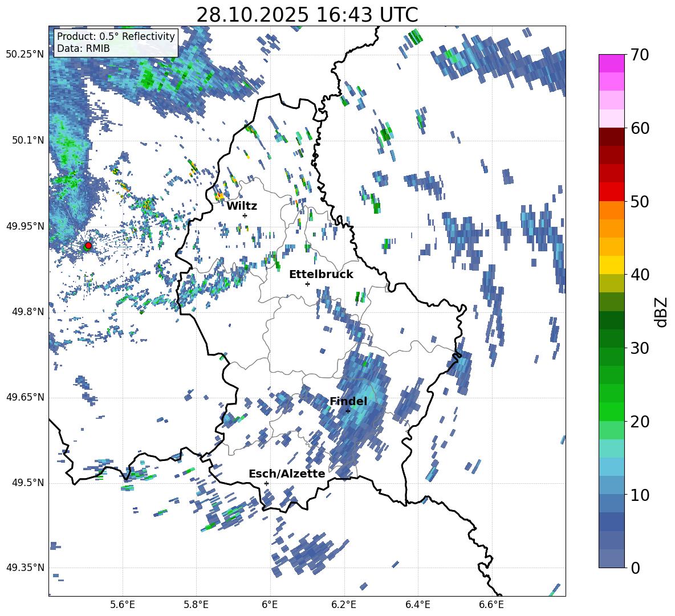This screenshot has width=675, height=616.
Task: Click the 6.4°E longitude label
Action: tap(417, 605)
